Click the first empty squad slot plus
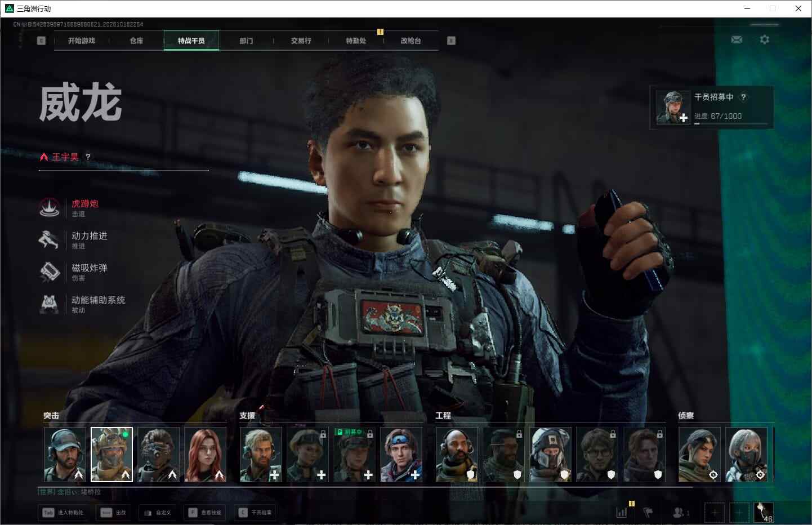Viewport: 812px width, 525px height. pyautogui.click(x=715, y=513)
